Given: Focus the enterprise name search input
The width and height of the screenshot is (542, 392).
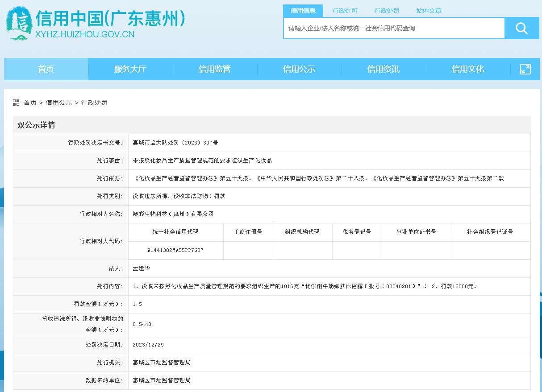Looking at the screenshot, I should pos(394,29).
